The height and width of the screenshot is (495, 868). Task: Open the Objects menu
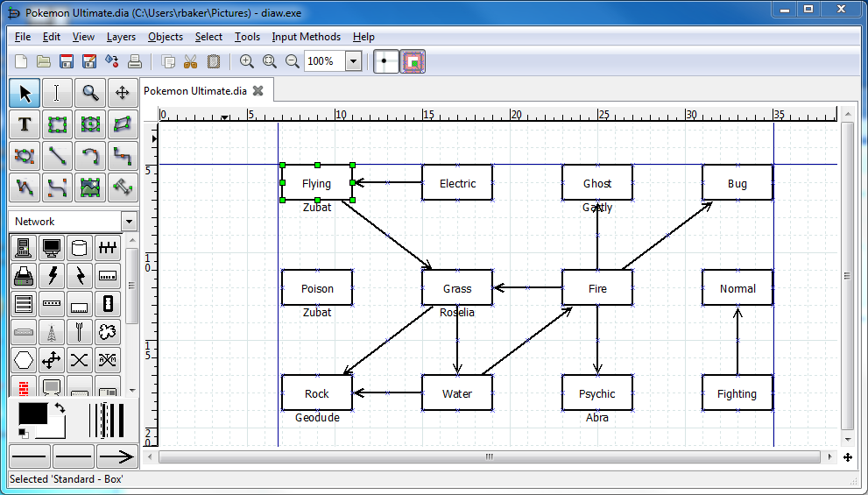tap(165, 37)
